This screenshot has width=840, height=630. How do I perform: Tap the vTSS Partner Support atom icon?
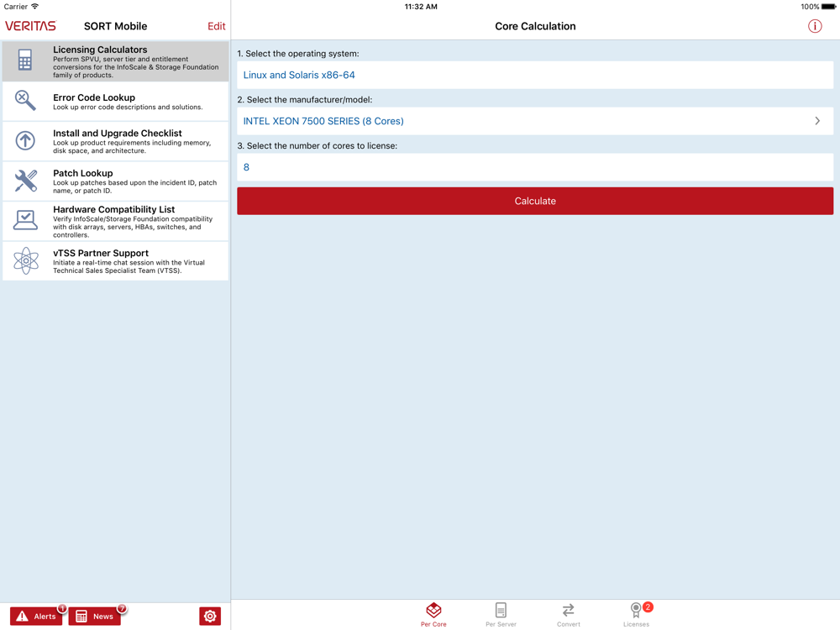[26, 261]
